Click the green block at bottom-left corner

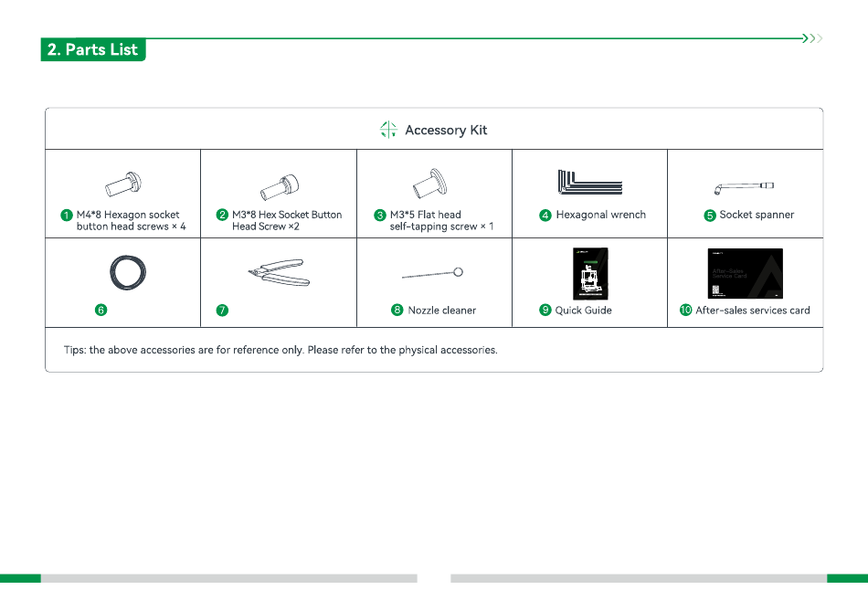[20, 578]
